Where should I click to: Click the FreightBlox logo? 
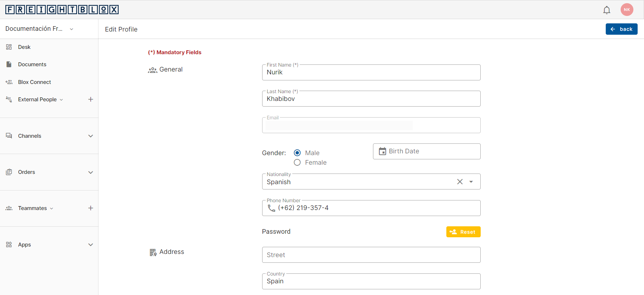click(62, 10)
